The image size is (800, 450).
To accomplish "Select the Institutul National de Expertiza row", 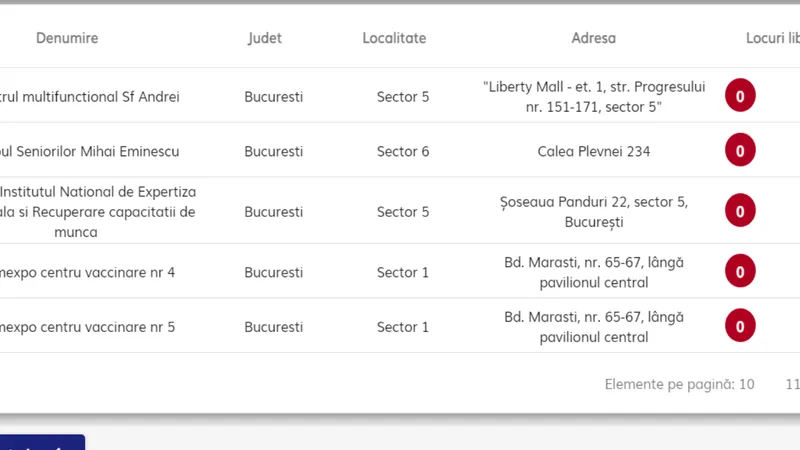I will click(400, 210).
